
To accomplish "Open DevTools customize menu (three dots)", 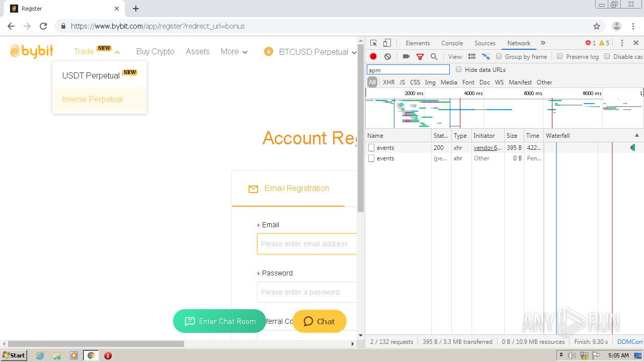I will point(622,43).
